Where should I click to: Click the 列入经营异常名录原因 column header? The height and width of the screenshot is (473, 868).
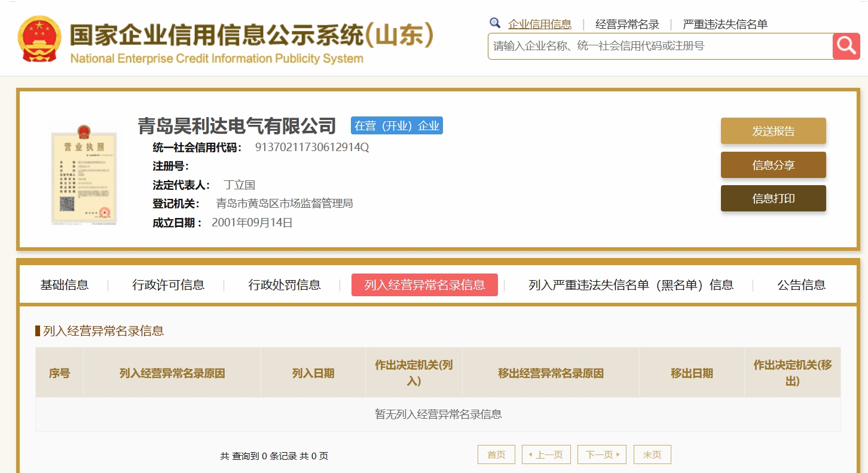pyautogui.click(x=172, y=373)
